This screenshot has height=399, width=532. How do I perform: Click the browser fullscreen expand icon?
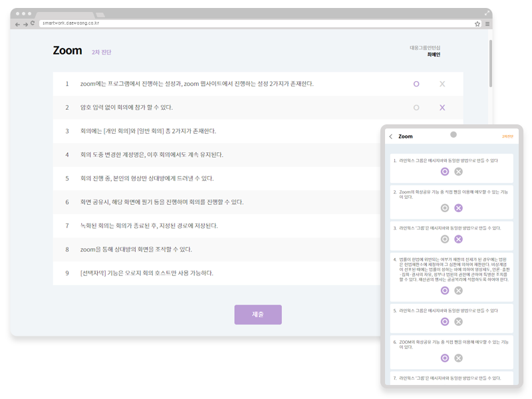click(x=487, y=13)
